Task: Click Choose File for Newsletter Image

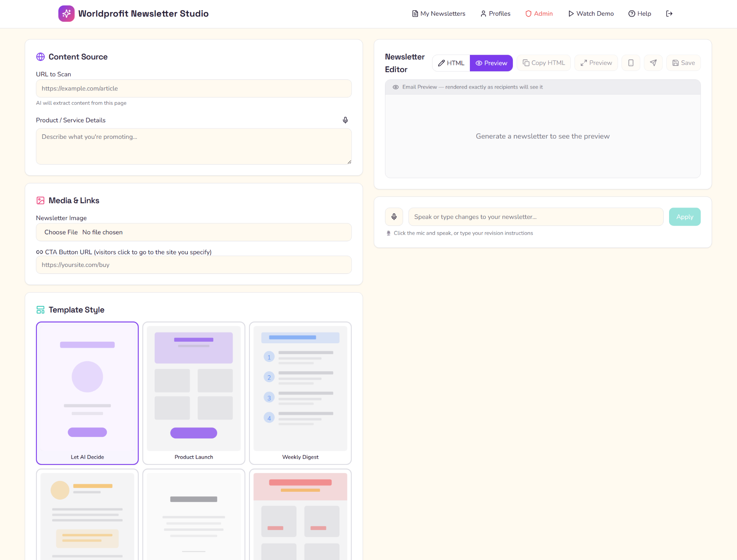Action: pyautogui.click(x=61, y=232)
